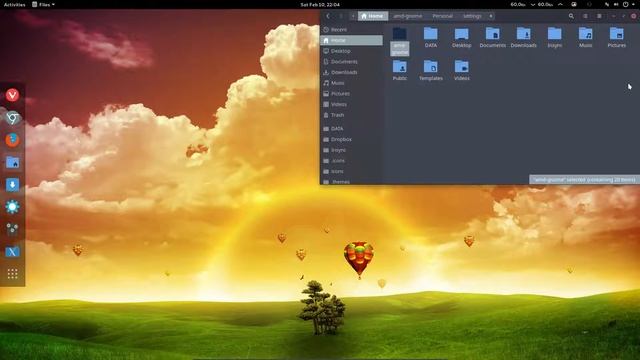Open Dropbox bookmark in the sidebar

[351, 139]
